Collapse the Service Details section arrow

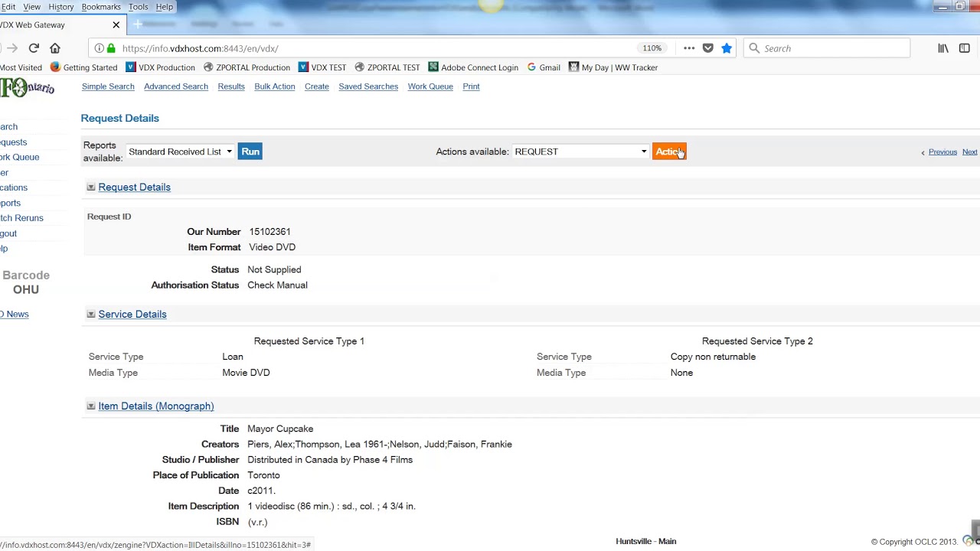pos(91,315)
